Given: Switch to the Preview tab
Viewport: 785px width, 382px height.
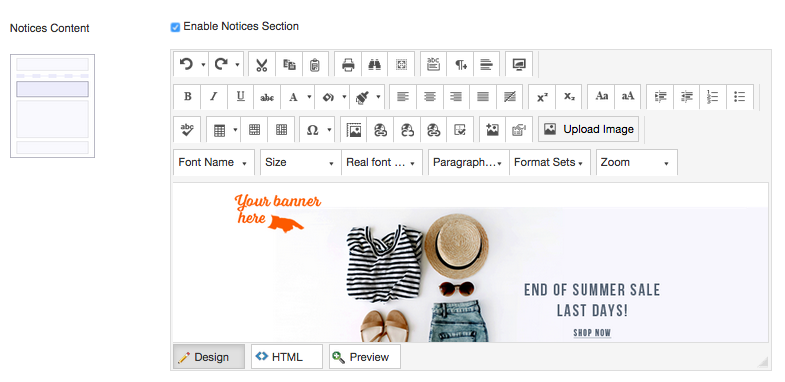Looking at the screenshot, I should (x=365, y=357).
